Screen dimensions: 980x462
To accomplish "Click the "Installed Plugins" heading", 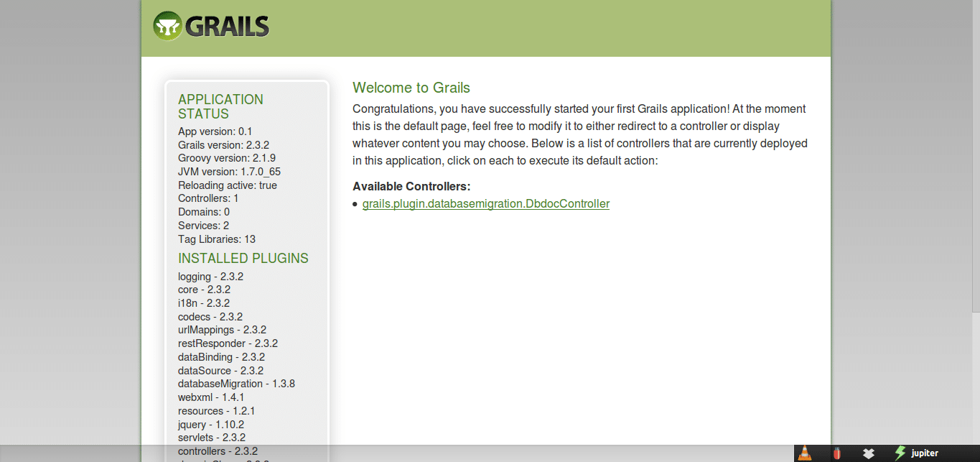I will 243,258.
